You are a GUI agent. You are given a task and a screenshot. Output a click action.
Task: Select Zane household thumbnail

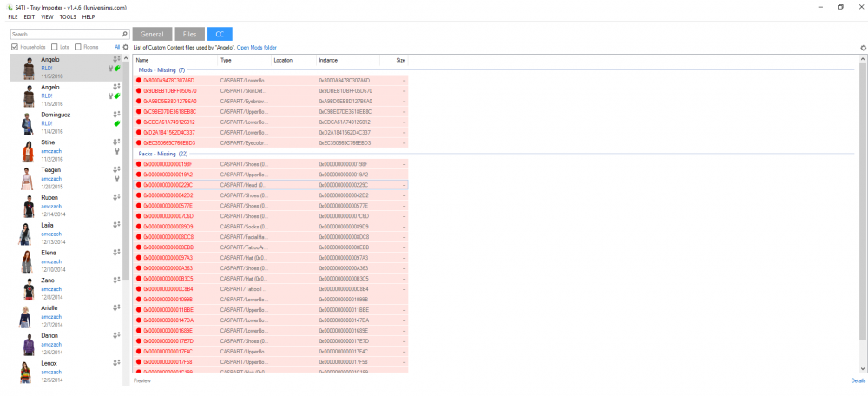point(29,288)
